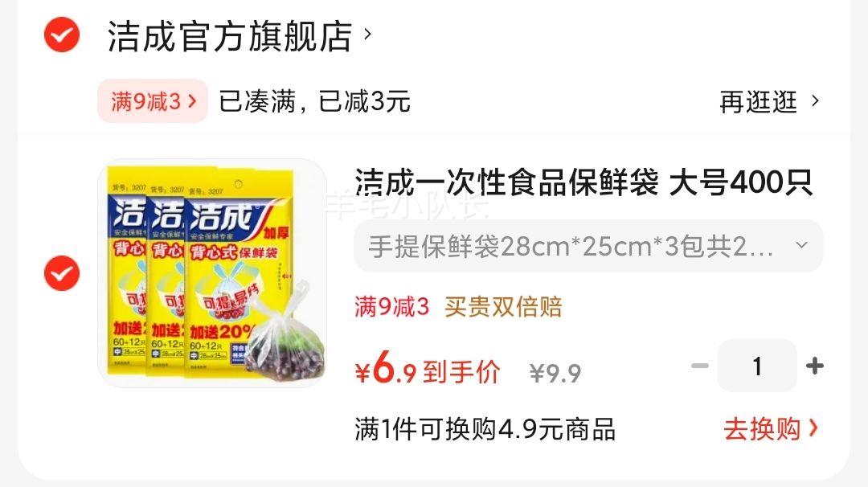Tap the chevron next to the store name
This screenshot has height=487, width=868.
[367, 35]
